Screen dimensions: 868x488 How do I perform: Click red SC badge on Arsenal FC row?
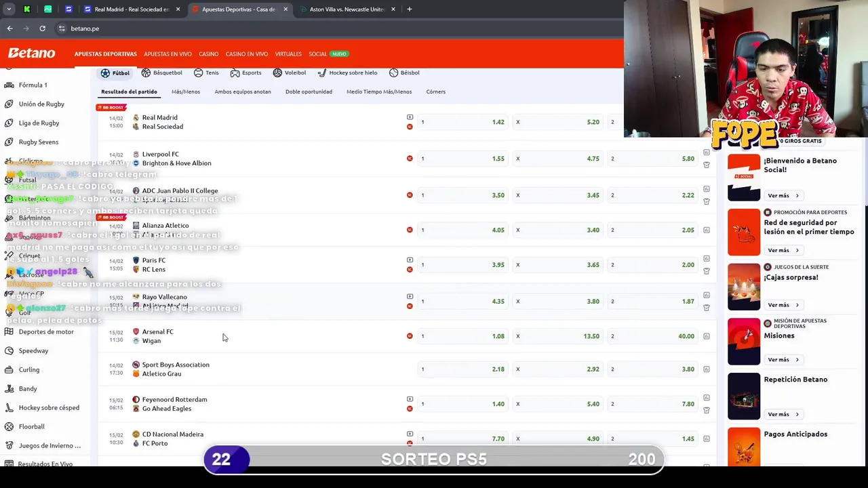[410, 336]
